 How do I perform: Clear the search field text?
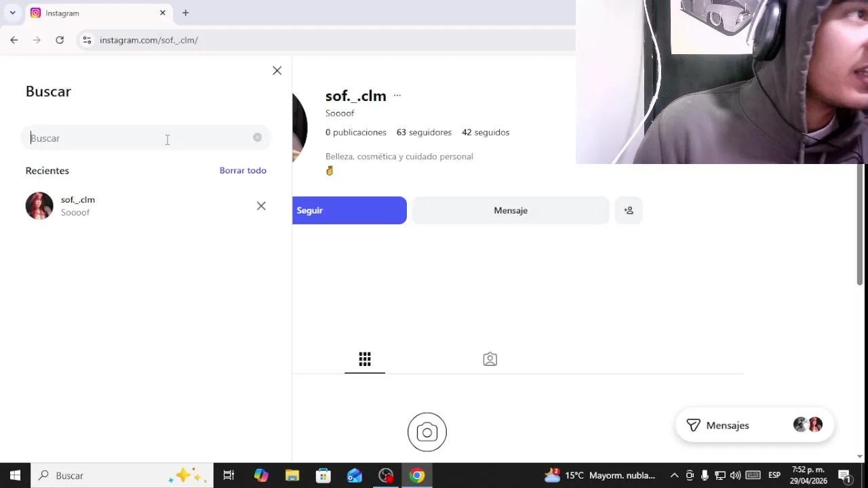pyautogui.click(x=257, y=138)
